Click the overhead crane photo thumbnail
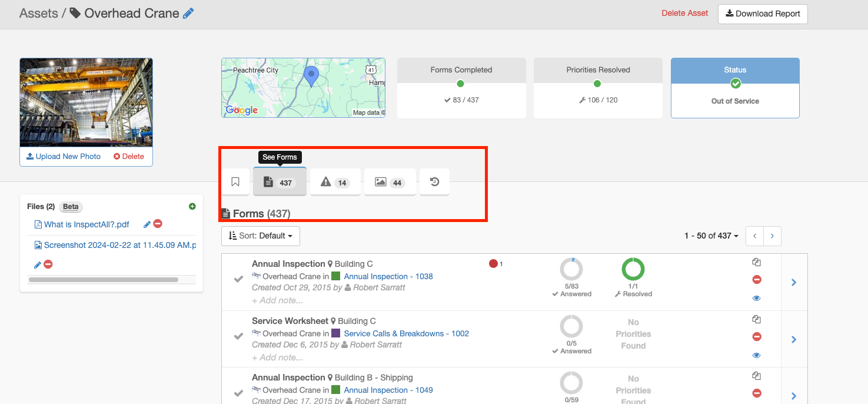 pos(86,102)
